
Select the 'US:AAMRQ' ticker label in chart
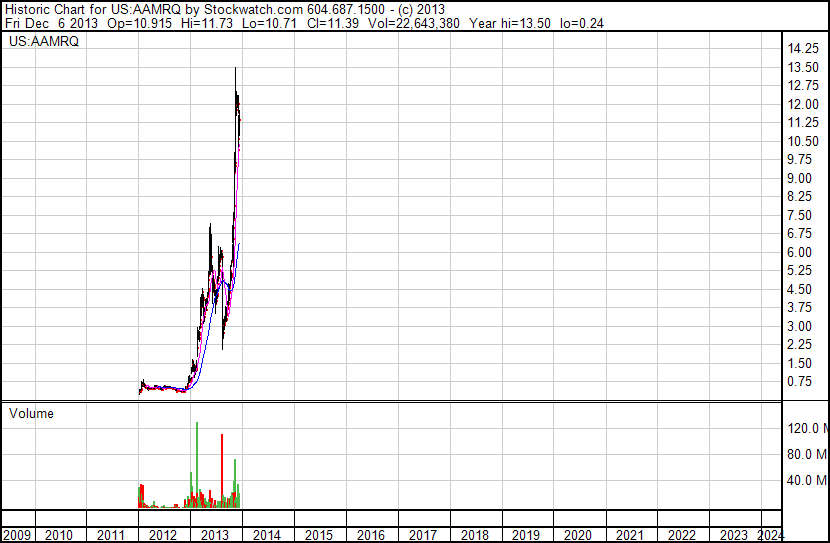44,41
